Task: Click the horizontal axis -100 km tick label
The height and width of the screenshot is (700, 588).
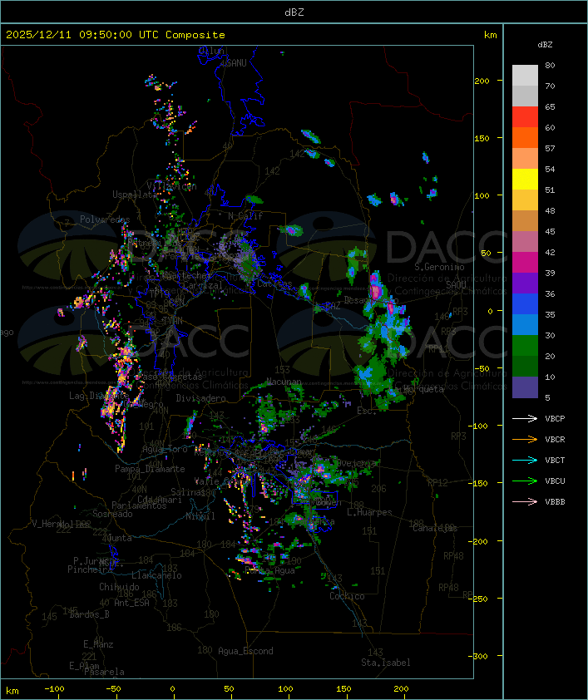Action: tap(54, 689)
